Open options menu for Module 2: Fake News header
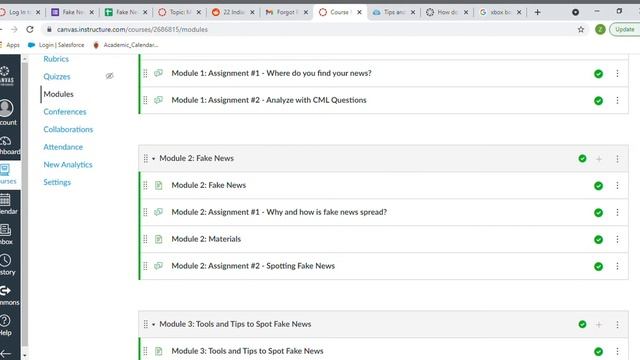 617,159
